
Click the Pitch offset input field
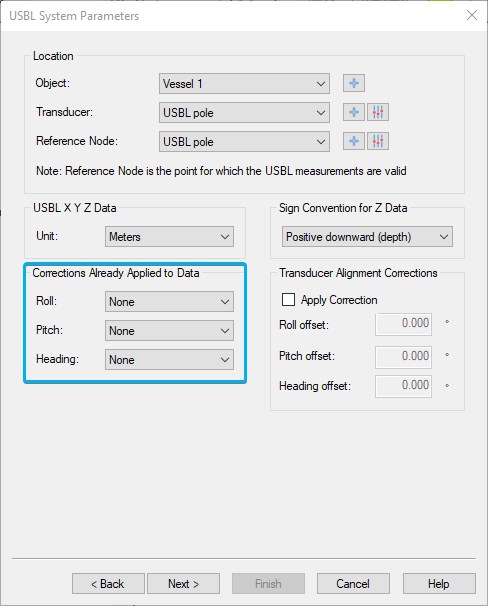[x=403, y=356]
